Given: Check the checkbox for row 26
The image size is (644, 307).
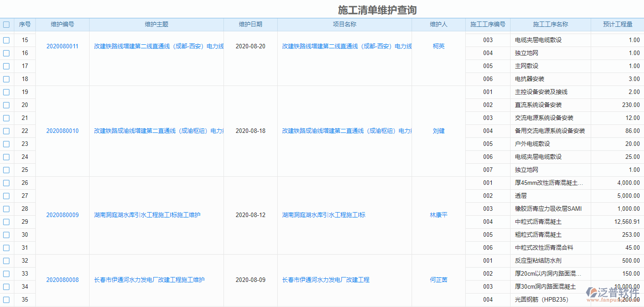Looking at the screenshot, I should coord(6,183).
